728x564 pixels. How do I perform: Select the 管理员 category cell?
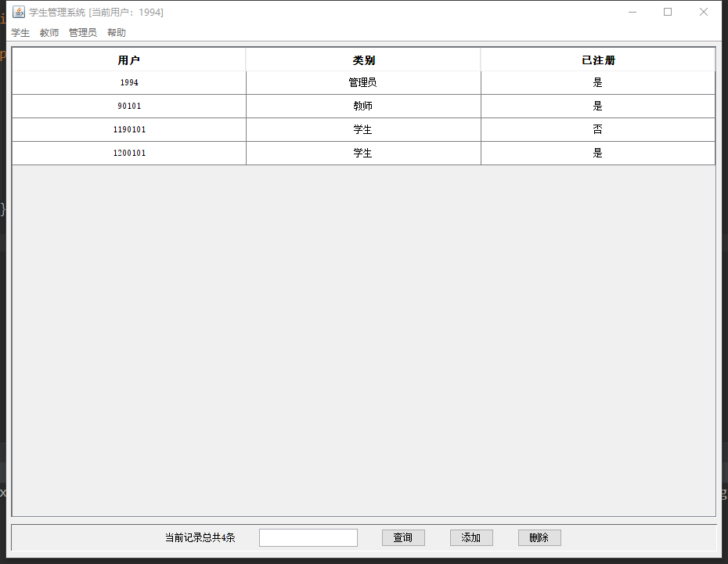point(363,83)
